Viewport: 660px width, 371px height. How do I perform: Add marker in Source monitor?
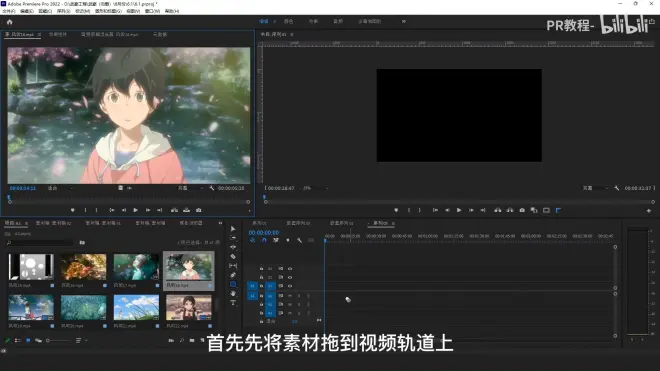tap(72, 210)
